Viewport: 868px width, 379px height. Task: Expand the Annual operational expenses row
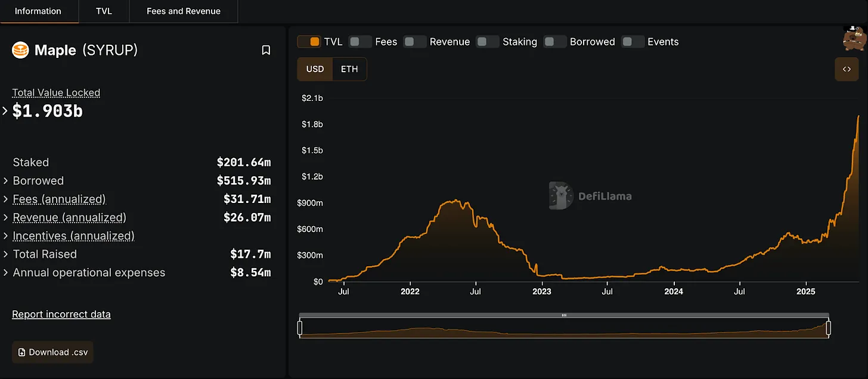point(5,273)
